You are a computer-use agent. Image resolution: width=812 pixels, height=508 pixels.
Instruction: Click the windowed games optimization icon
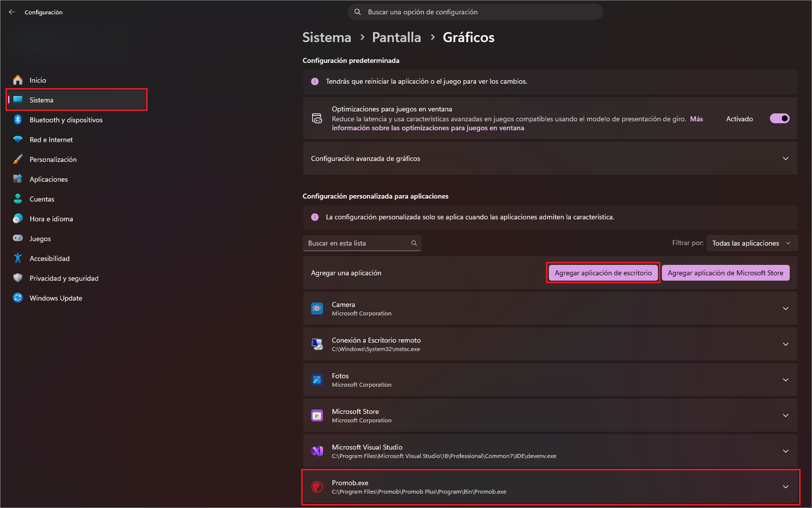[x=317, y=118]
